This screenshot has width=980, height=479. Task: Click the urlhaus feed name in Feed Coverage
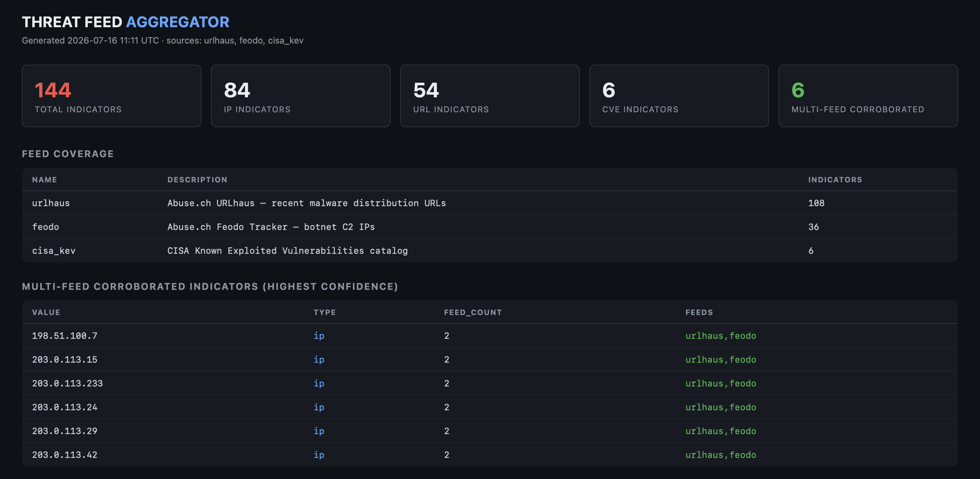coord(51,203)
